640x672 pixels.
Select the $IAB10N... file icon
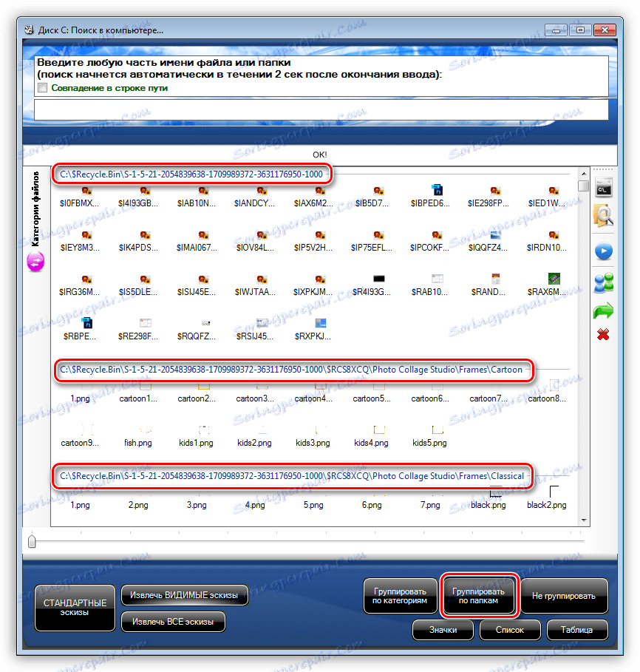(203, 191)
